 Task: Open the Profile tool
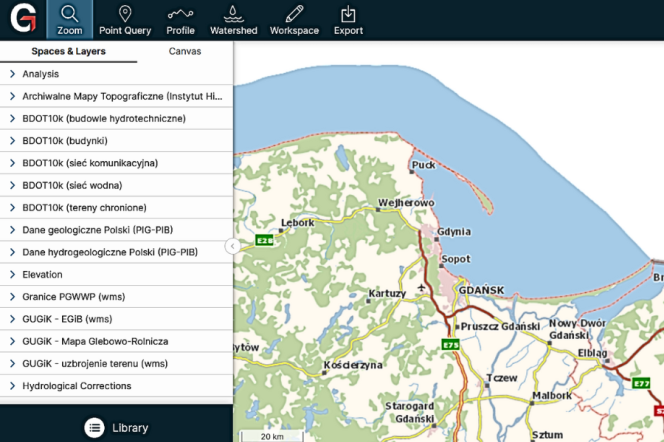coord(180,20)
